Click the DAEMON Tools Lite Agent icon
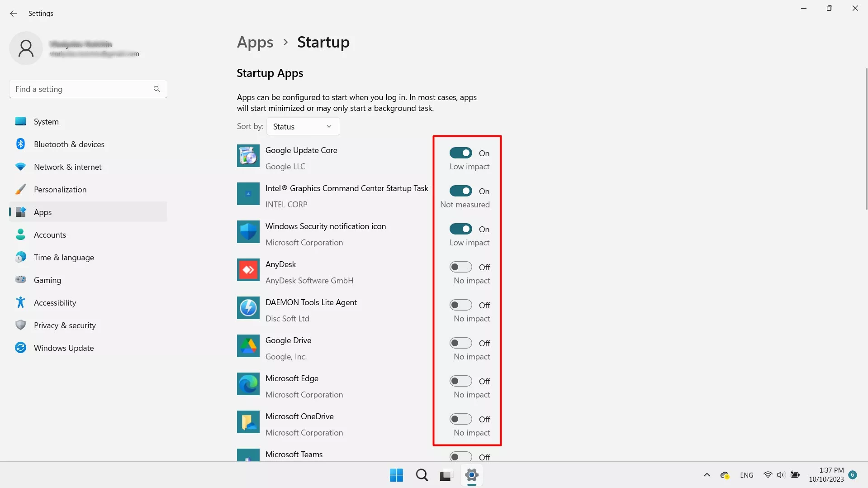The width and height of the screenshot is (868, 488). (248, 308)
